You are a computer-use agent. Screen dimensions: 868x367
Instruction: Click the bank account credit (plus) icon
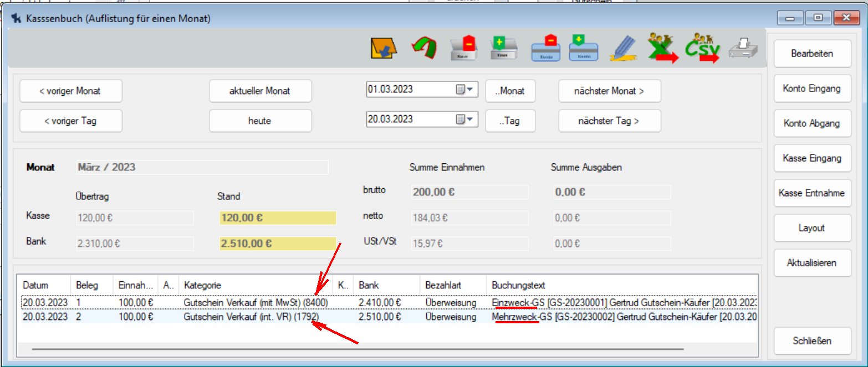point(584,49)
